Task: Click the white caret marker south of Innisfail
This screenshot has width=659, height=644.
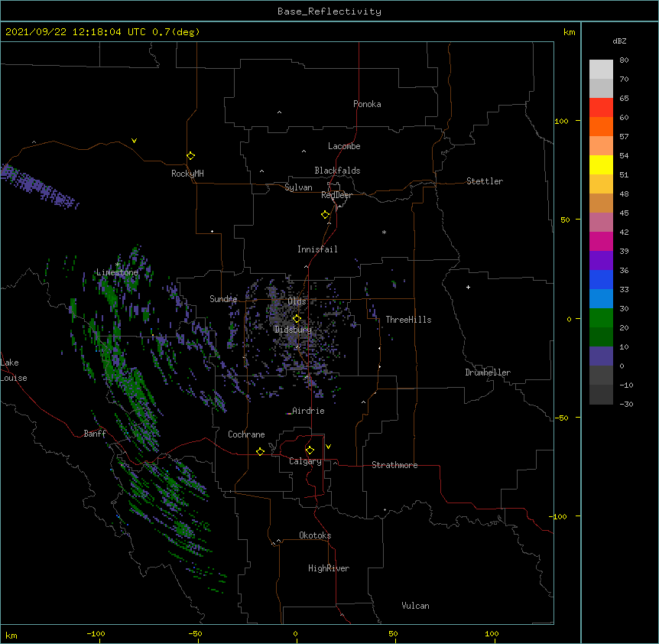Action: coord(306,266)
